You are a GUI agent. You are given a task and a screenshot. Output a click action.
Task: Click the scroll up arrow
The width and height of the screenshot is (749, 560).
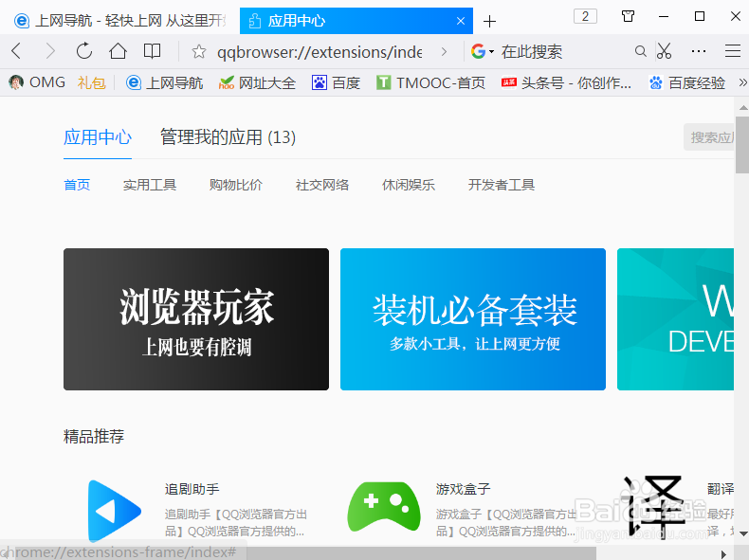[742, 107]
